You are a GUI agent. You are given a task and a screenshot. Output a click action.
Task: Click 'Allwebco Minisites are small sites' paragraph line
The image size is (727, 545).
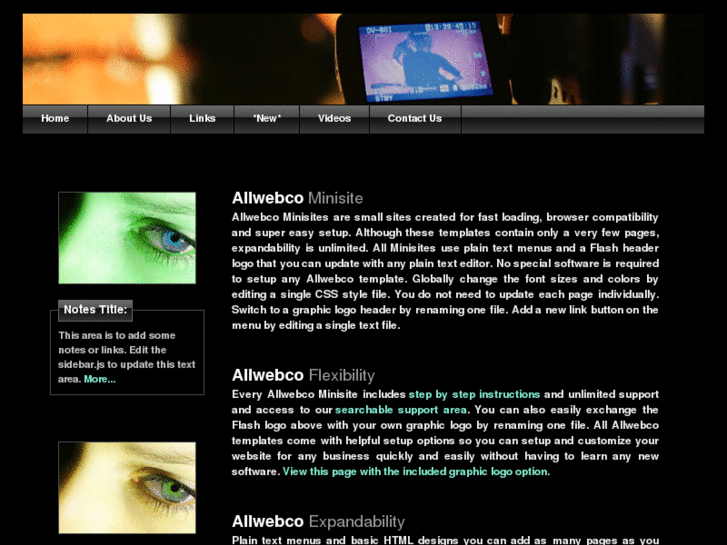pyautogui.click(x=445, y=217)
